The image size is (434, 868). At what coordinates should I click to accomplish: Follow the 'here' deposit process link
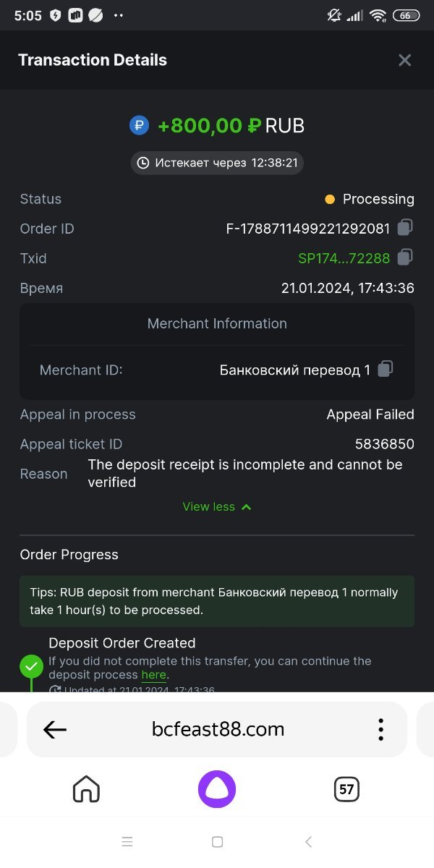(x=153, y=675)
